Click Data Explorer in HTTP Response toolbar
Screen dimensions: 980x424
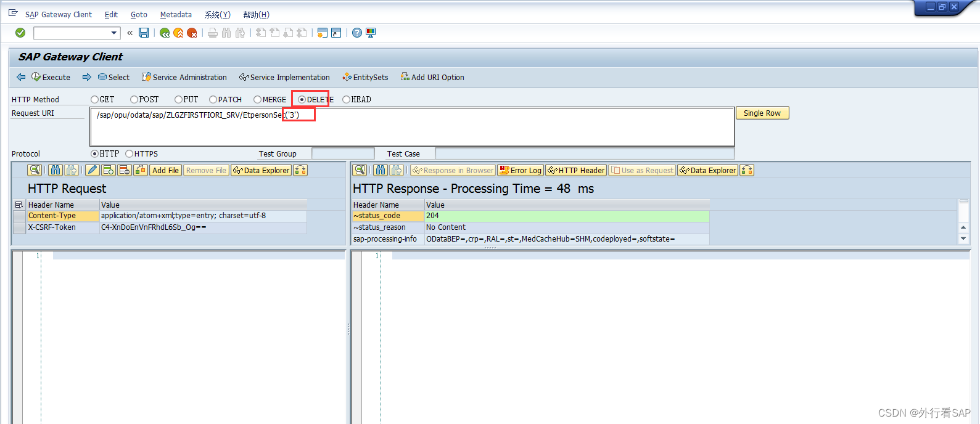707,170
